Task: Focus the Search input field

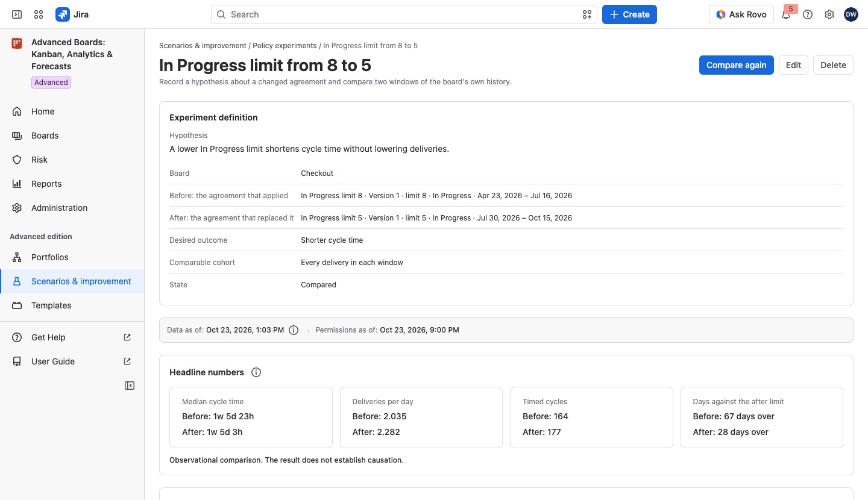Action: coord(404,14)
